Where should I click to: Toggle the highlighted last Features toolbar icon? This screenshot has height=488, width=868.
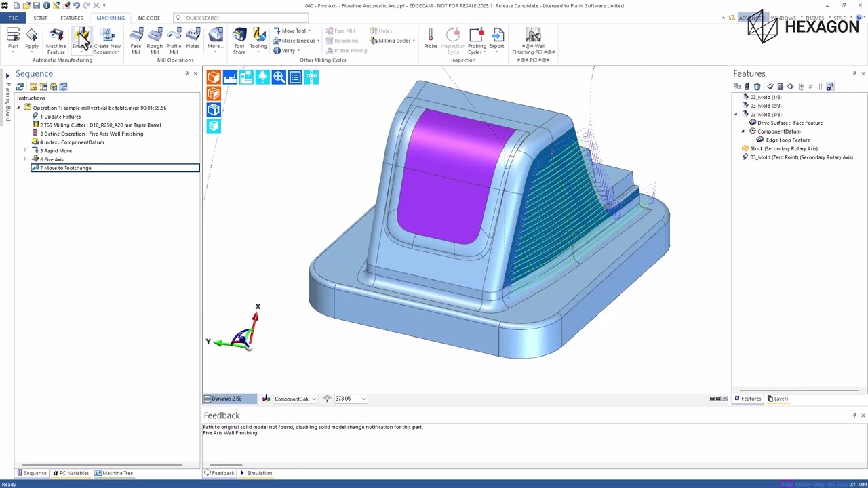click(x=830, y=87)
